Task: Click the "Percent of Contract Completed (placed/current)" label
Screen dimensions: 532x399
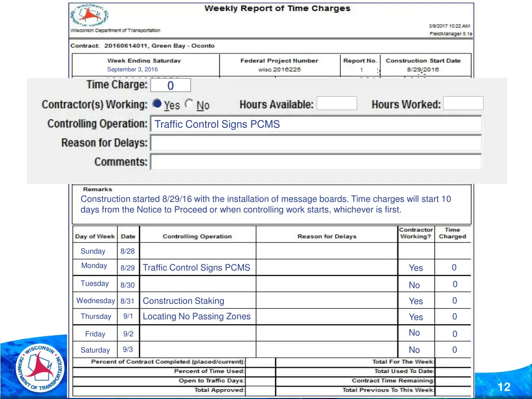Action: [168, 362]
